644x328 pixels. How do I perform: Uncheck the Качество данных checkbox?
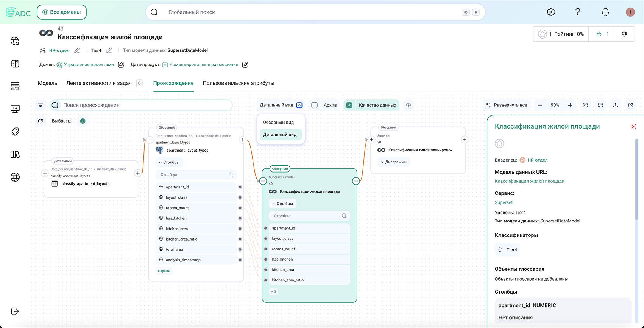pyautogui.click(x=349, y=105)
